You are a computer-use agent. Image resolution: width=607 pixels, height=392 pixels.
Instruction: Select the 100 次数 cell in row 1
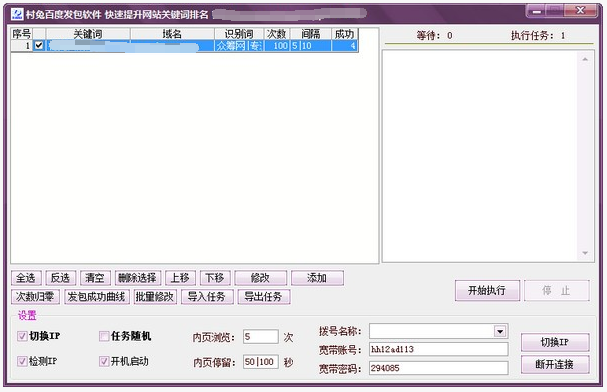point(276,46)
